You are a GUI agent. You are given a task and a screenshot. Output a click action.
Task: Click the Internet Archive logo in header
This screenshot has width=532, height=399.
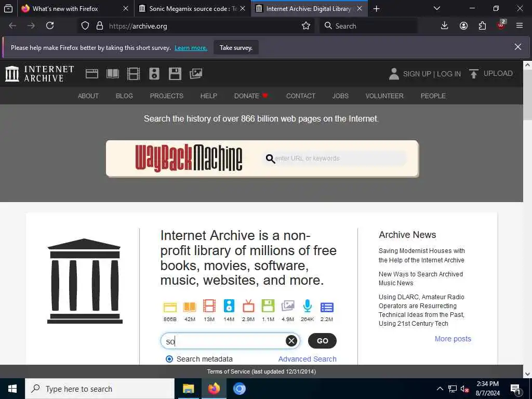[x=39, y=74]
